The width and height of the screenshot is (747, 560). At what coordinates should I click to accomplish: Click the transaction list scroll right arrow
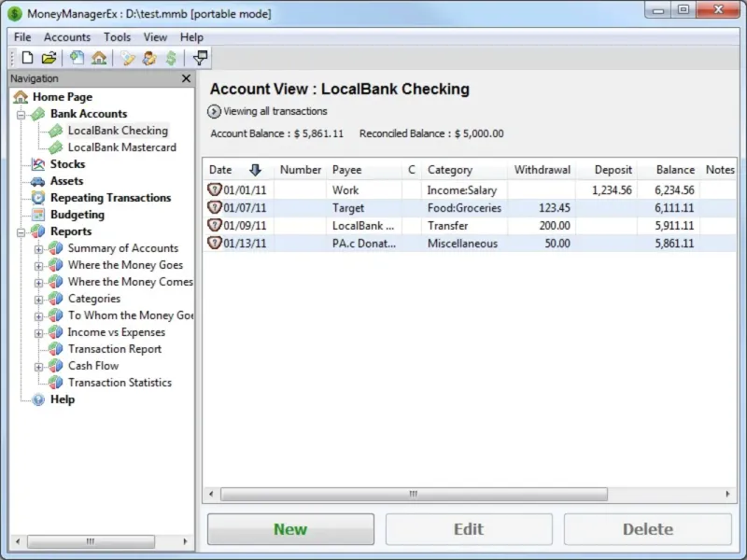pyautogui.click(x=727, y=495)
